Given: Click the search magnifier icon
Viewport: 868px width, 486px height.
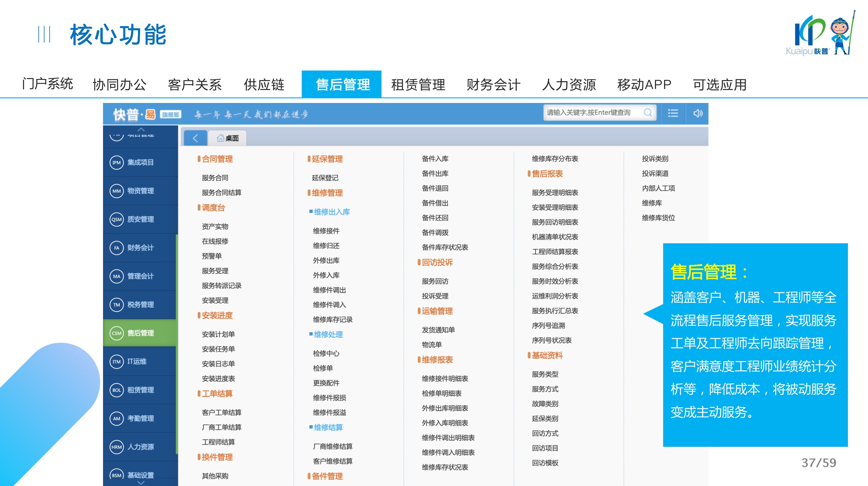Looking at the screenshot, I should pyautogui.click(x=647, y=112).
